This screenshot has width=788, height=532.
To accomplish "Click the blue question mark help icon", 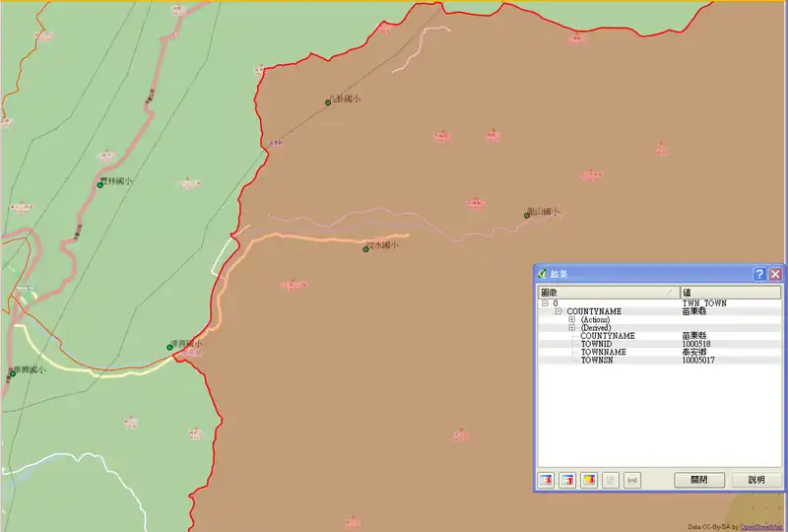I will click(759, 274).
